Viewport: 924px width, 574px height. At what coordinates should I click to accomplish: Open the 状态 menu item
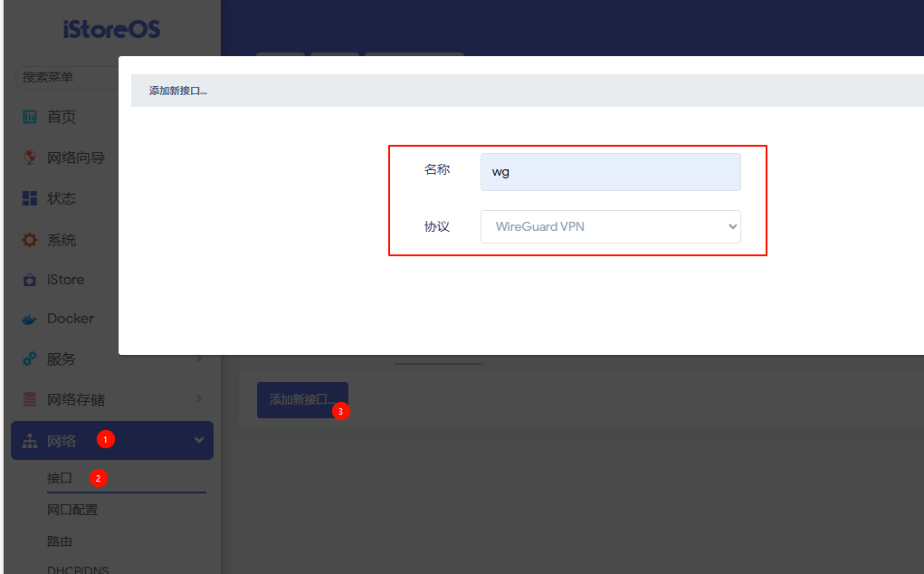coord(62,198)
